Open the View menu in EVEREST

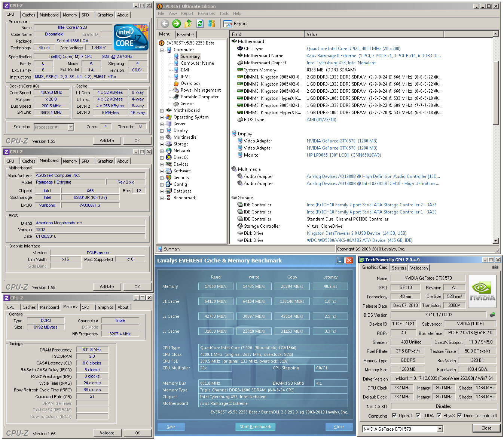pos(172,13)
